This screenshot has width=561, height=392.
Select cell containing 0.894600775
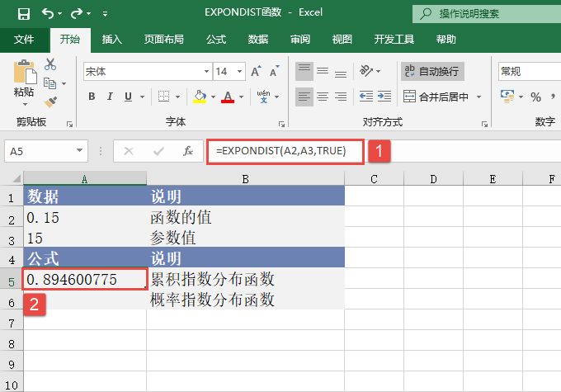[x=85, y=279]
